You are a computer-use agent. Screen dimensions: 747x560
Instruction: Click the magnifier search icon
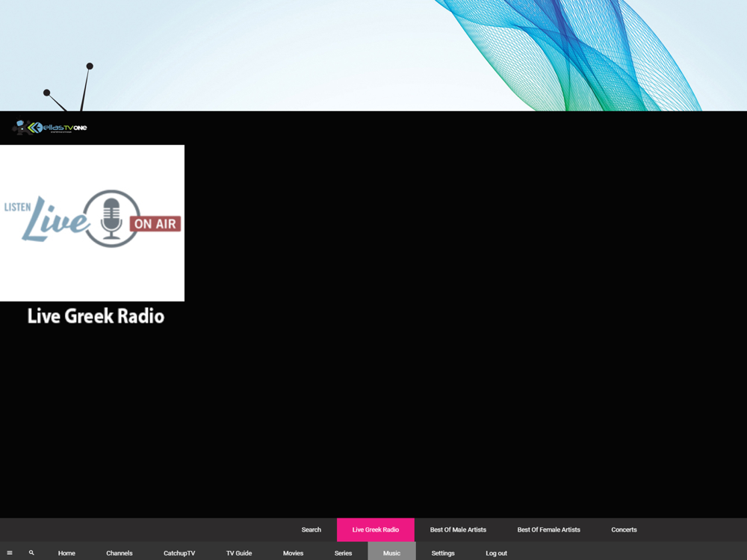[31, 553]
